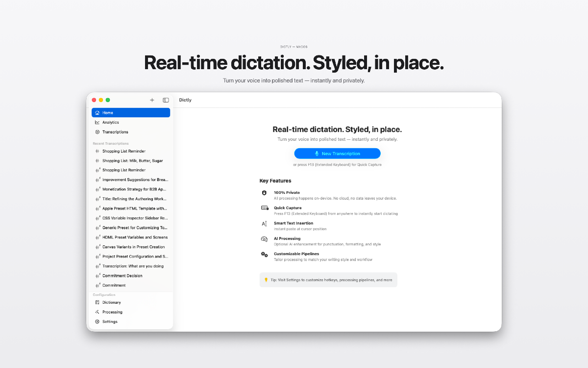Click the plus icon in the titlebar
This screenshot has width=588, height=368.
[x=152, y=100]
